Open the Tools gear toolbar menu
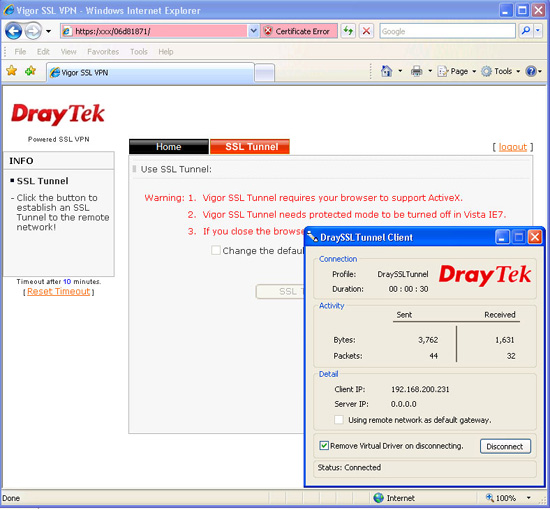This screenshot has height=510, width=550. tap(500, 71)
